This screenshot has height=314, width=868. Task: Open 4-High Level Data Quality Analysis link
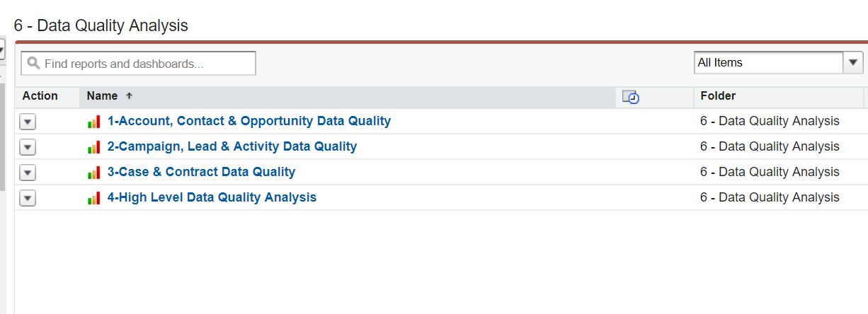coord(212,197)
